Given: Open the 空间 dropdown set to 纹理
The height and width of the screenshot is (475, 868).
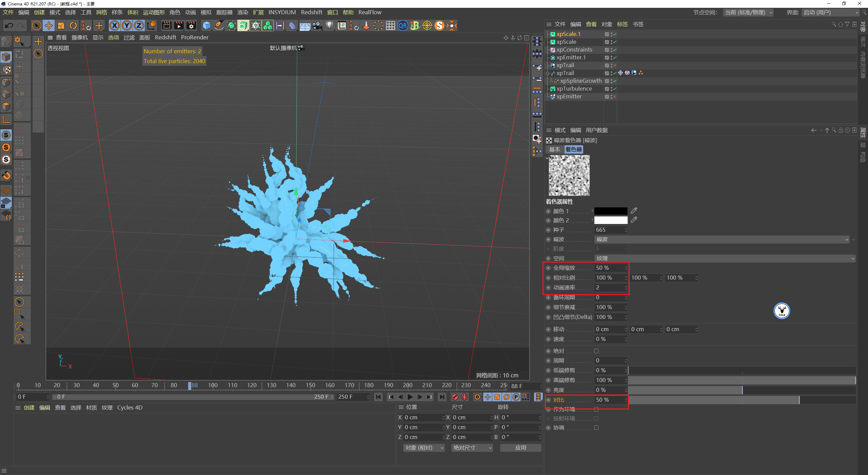Looking at the screenshot, I should (725, 259).
